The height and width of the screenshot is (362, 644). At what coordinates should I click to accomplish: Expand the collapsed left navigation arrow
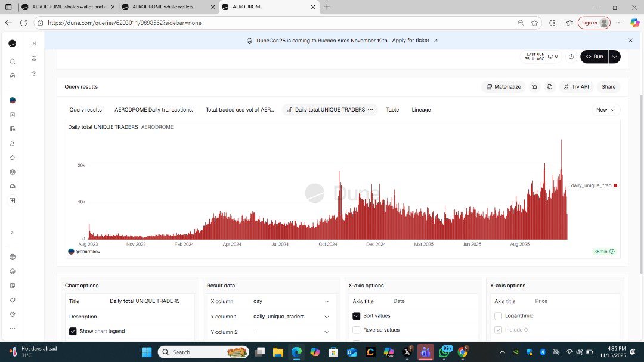point(13,232)
